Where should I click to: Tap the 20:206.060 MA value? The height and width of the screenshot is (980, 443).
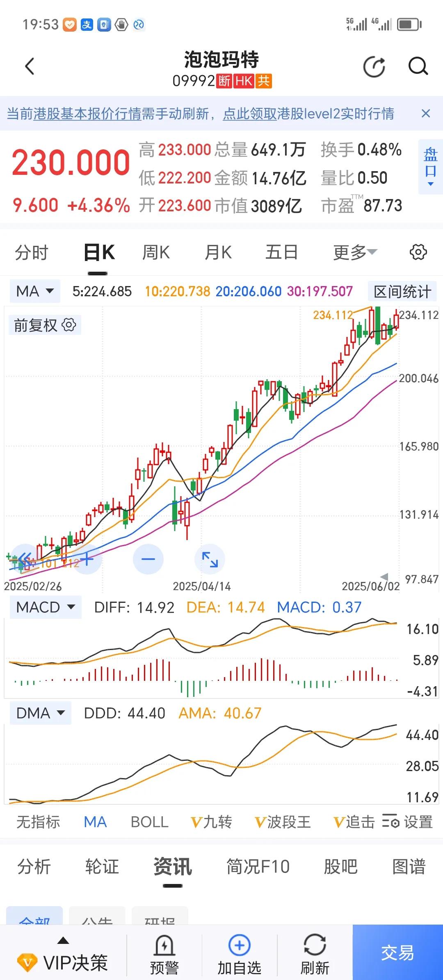pyautogui.click(x=249, y=291)
